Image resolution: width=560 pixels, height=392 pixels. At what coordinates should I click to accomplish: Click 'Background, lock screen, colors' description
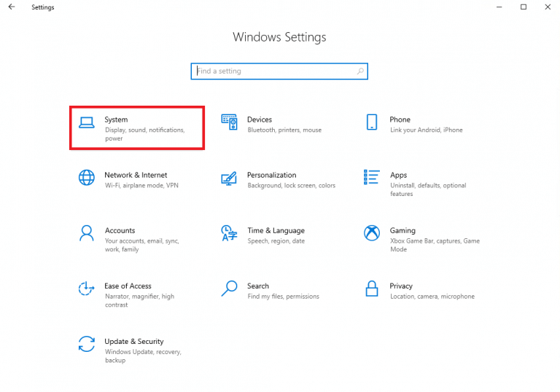point(292,186)
